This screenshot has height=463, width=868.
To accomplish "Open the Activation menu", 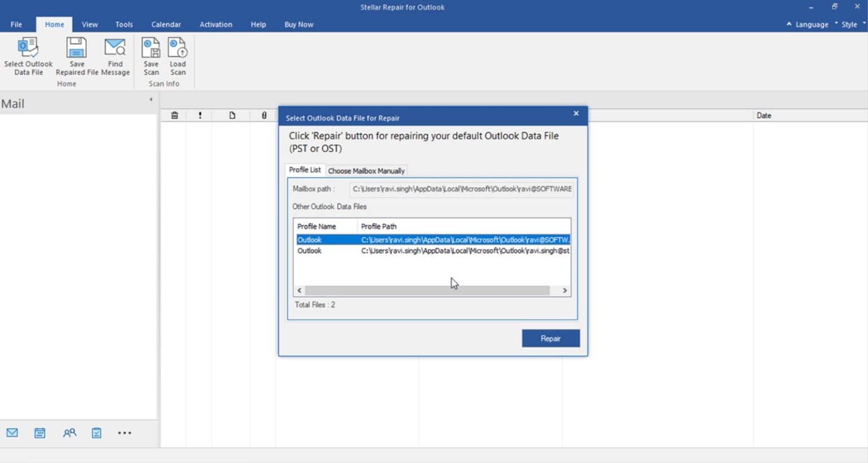I will pos(215,24).
